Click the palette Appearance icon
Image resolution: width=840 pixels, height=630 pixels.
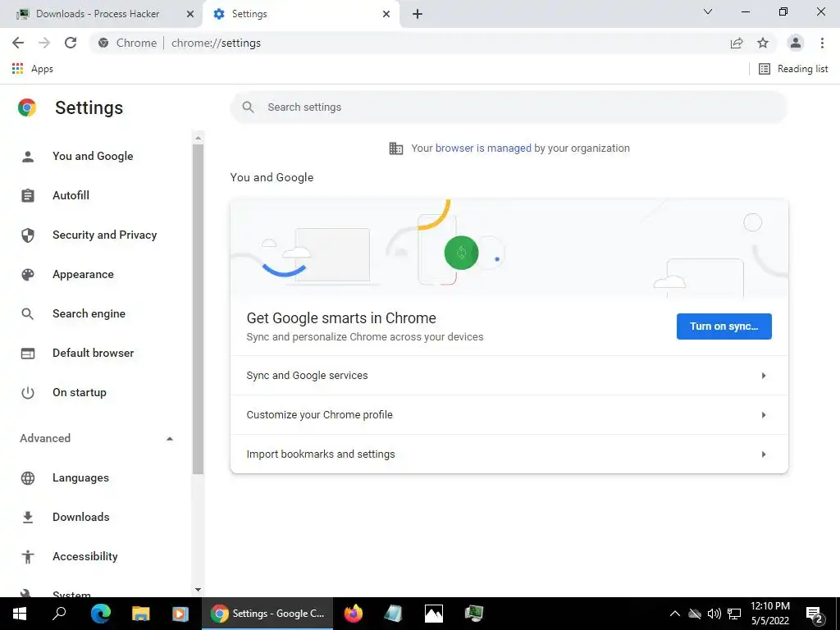click(28, 274)
